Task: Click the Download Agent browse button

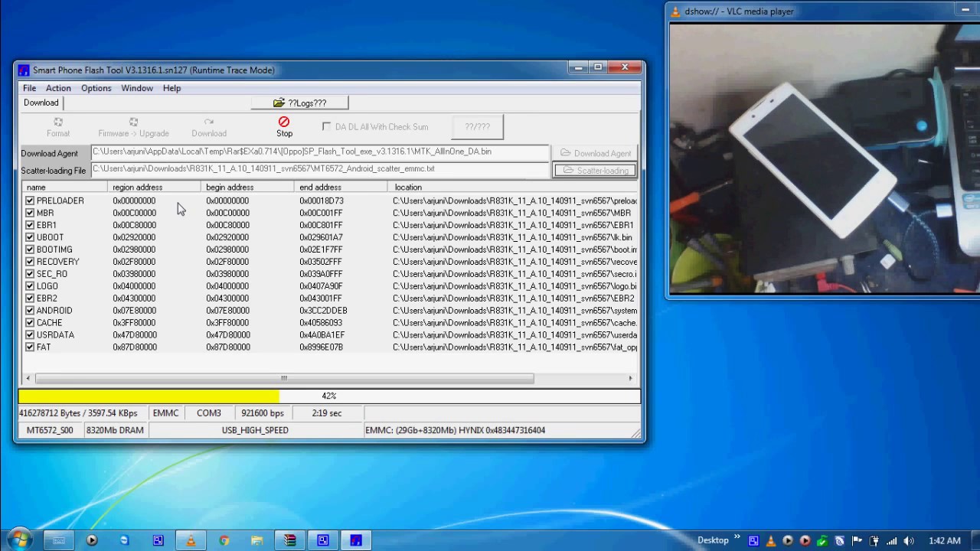Action: 595,153
